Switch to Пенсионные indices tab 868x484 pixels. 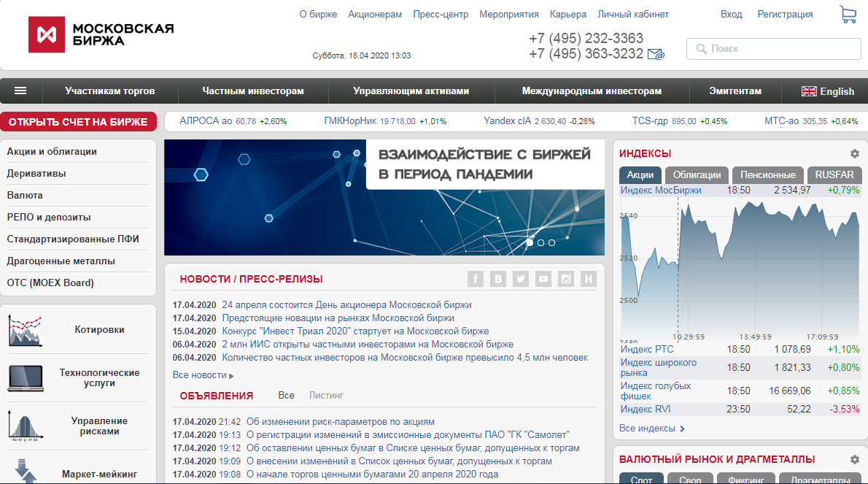click(768, 175)
